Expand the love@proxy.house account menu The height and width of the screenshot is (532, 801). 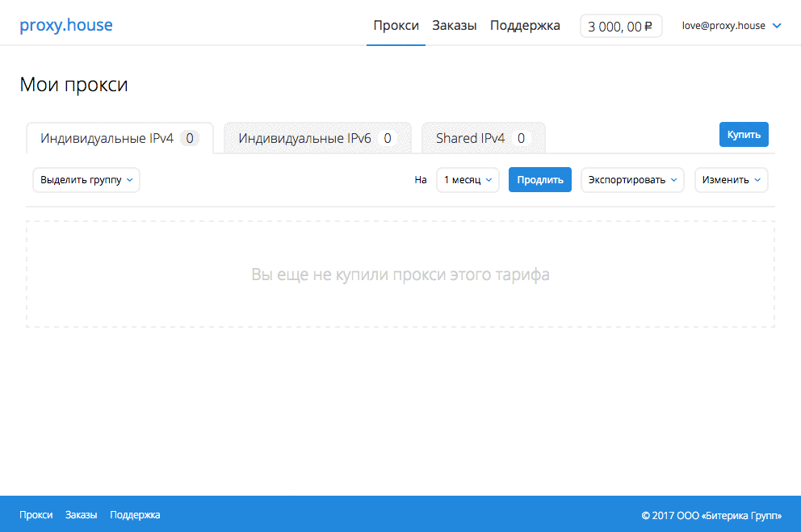[x=732, y=26]
